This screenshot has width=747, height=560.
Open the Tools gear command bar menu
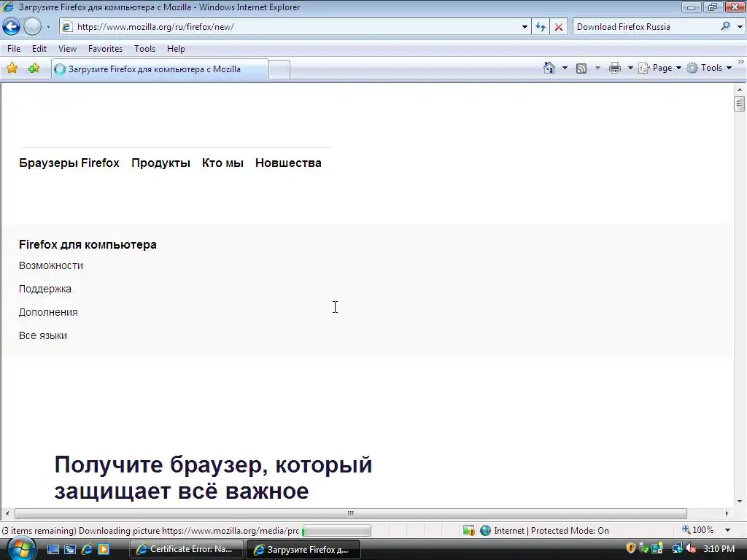pos(709,68)
